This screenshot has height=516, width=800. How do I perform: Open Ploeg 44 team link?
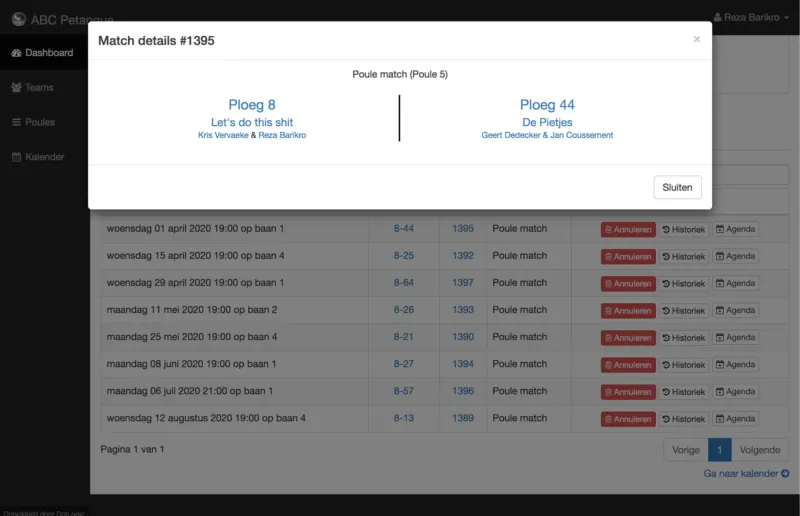pos(547,105)
